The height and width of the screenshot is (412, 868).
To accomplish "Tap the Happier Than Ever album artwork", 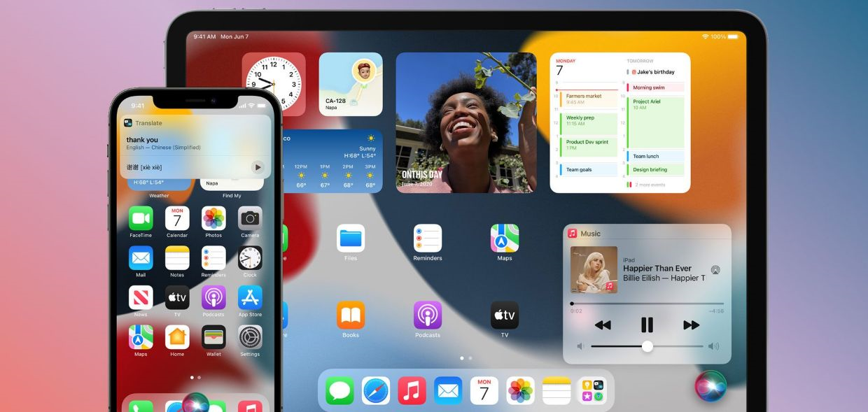I will [594, 269].
